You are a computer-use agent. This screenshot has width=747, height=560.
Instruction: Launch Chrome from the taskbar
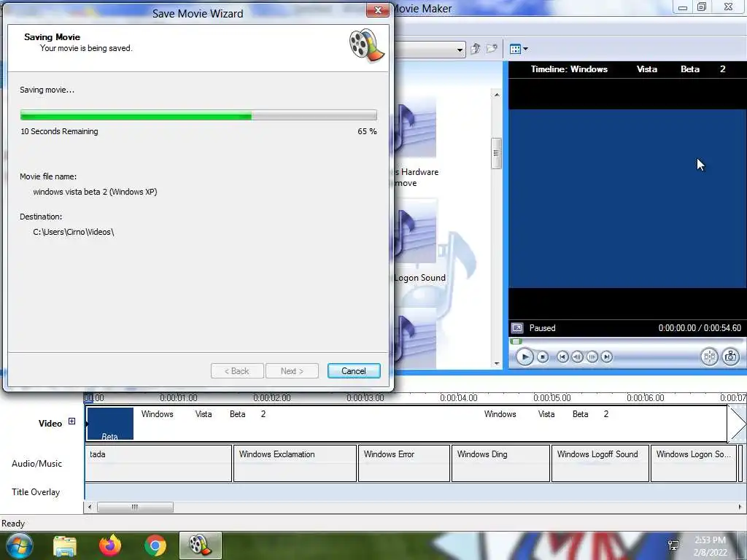click(155, 545)
